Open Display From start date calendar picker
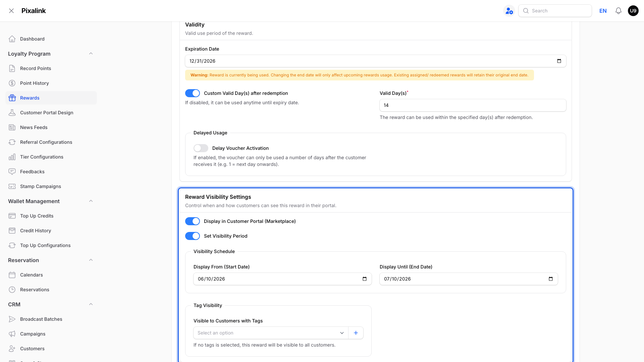Viewport: 644px width, 362px height. tap(365, 279)
